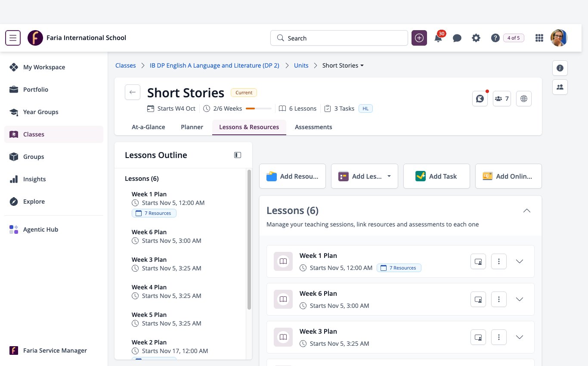This screenshot has width=588, height=366.
Task: Click the 2/6 Weeks progress bar
Action: click(259, 109)
